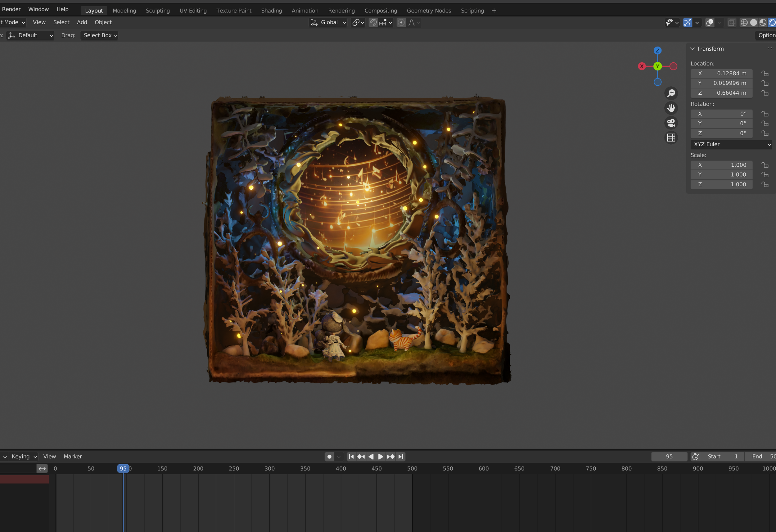Lock the Rotation Z value
The image size is (776, 532).
click(x=765, y=133)
